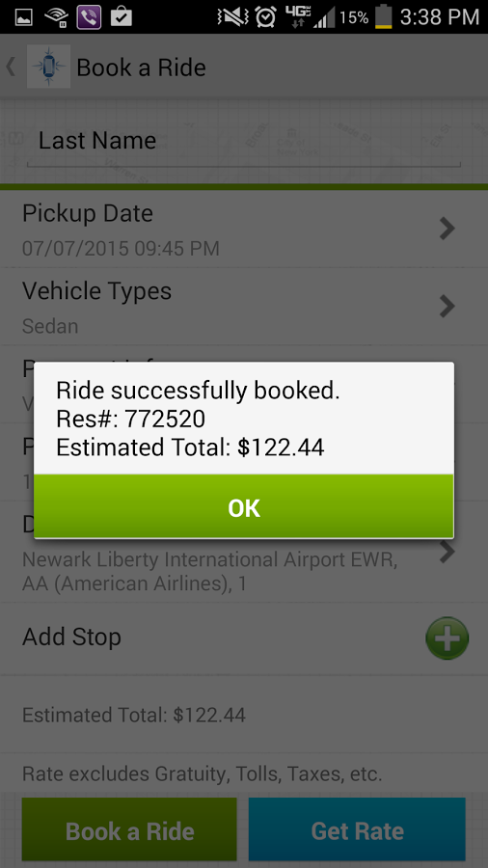The image size is (488, 868).
Task: Tap the battery icon in status bar
Action: [384, 16]
